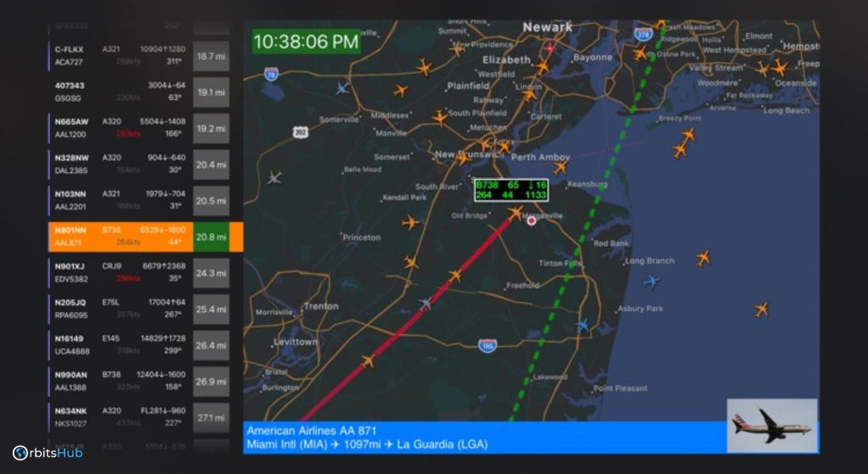Click the 20.5 mi distance badge
The width and height of the screenshot is (868, 474).
point(211,200)
